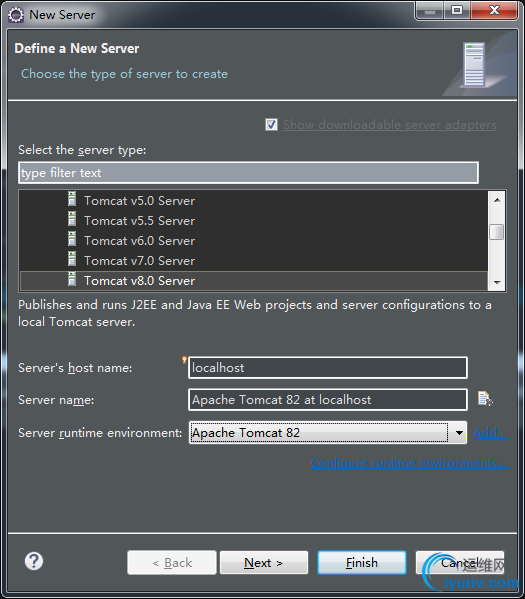
Task: Open Server runtime environment dropdown arrow
Action: pos(459,433)
